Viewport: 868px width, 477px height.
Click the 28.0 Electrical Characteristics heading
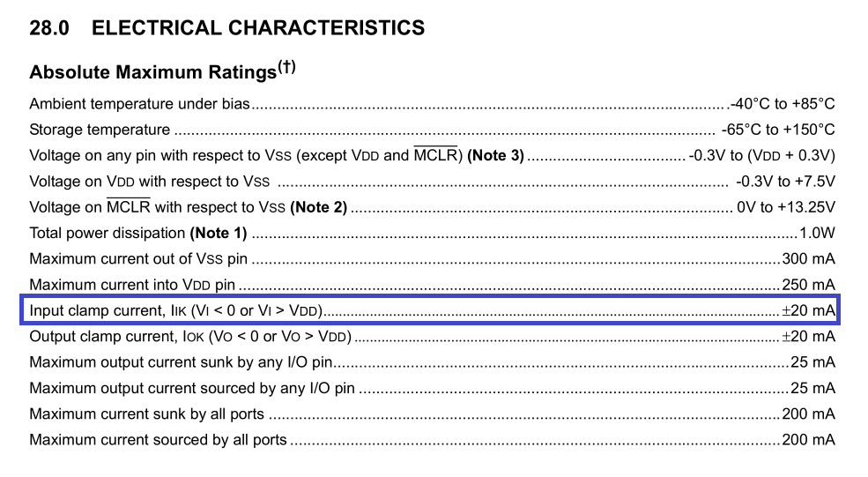227,27
